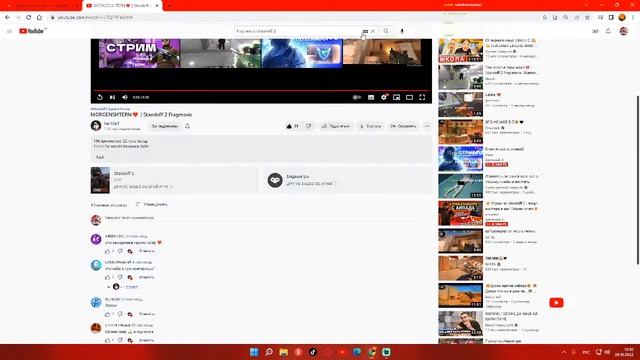This screenshot has height=360, width=640.
Task: Open the create video icon
Action: point(595,31)
